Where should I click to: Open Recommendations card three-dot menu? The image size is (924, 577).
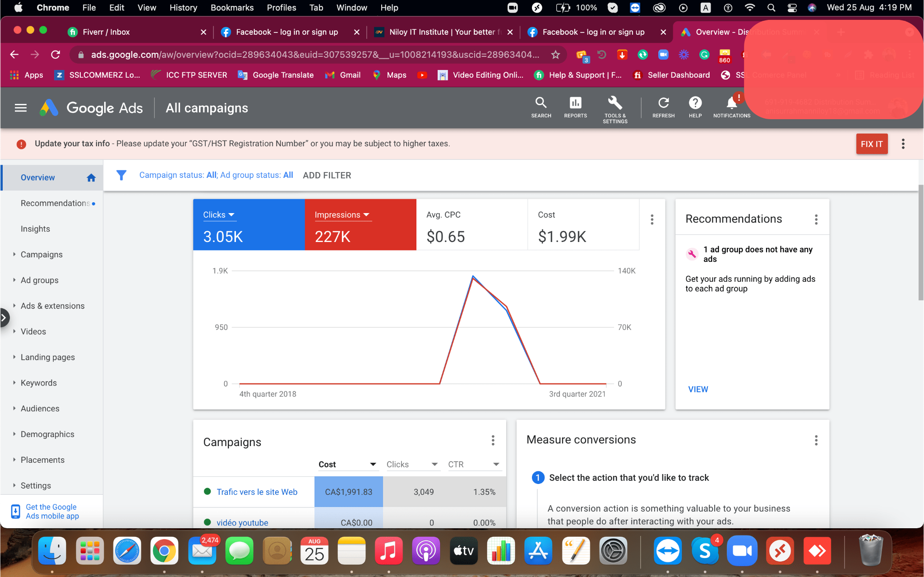[x=816, y=219]
